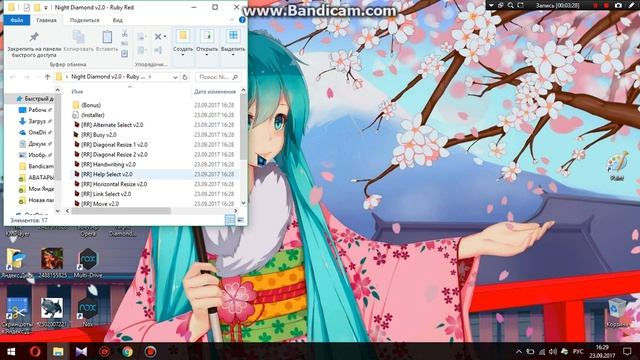Click the file list vertical scrollbar down arrow
This screenshot has height=360, width=640.
pos(243,203)
